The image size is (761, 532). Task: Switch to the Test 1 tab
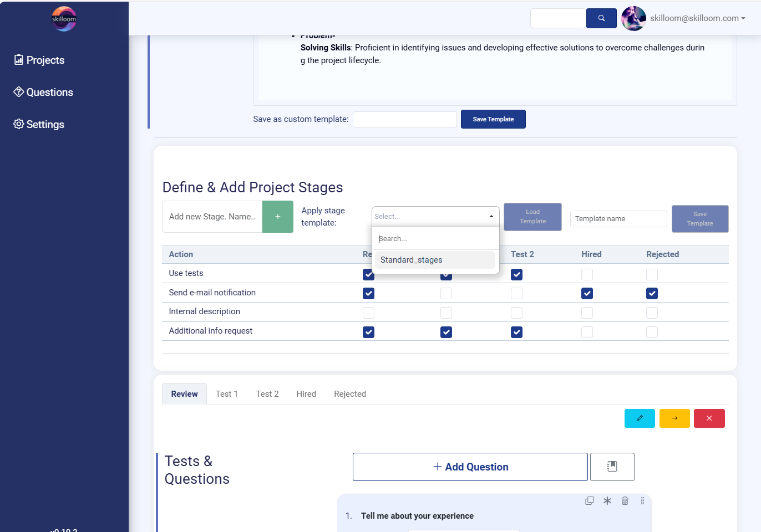[226, 394]
